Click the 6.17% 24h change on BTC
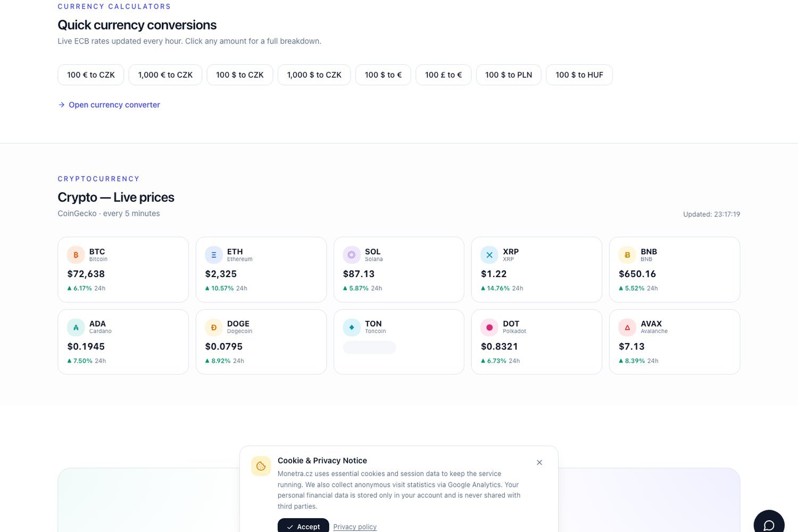Screen dimensions: 798x532 click(x=86, y=288)
